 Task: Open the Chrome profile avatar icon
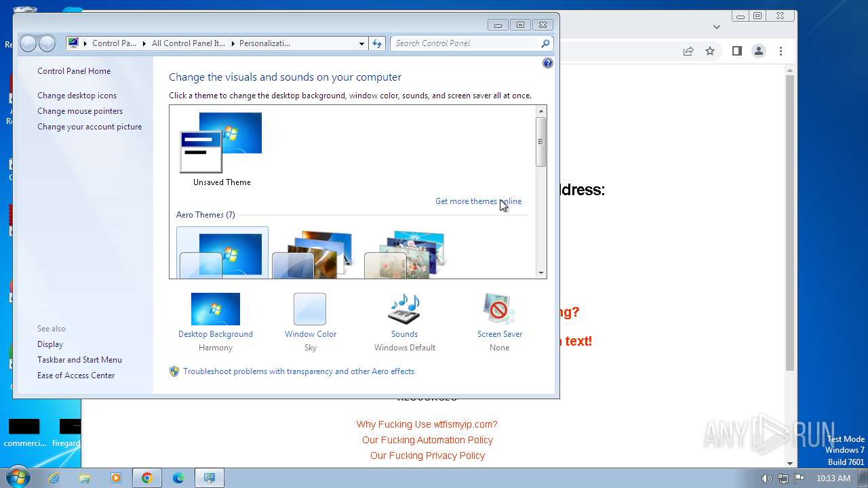pos(759,51)
